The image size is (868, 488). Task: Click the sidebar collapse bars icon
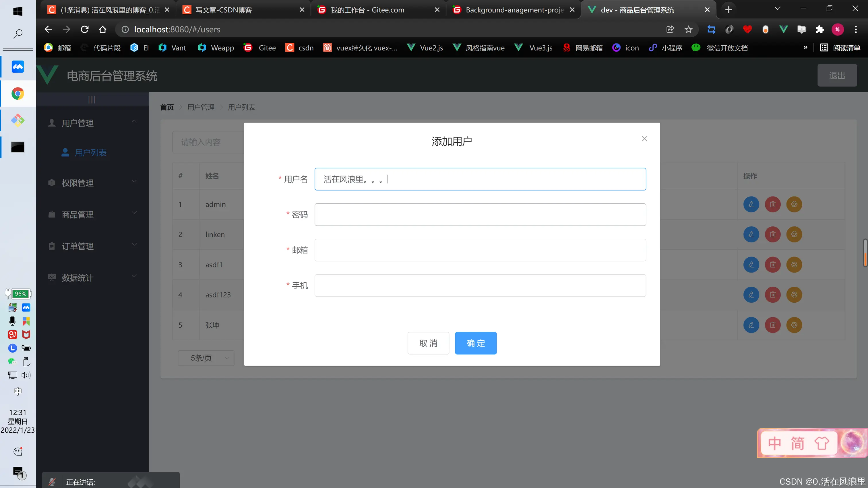pyautogui.click(x=92, y=100)
